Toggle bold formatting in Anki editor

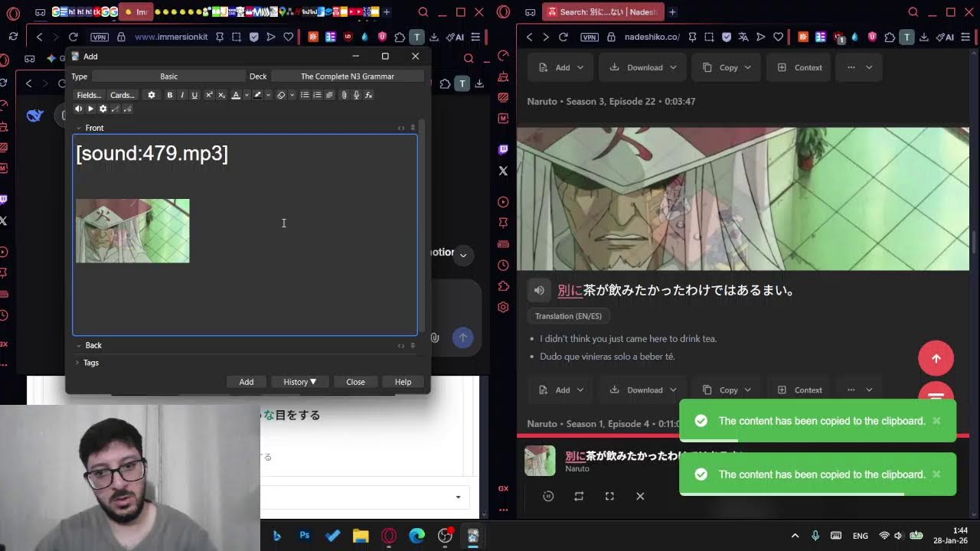point(170,95)
